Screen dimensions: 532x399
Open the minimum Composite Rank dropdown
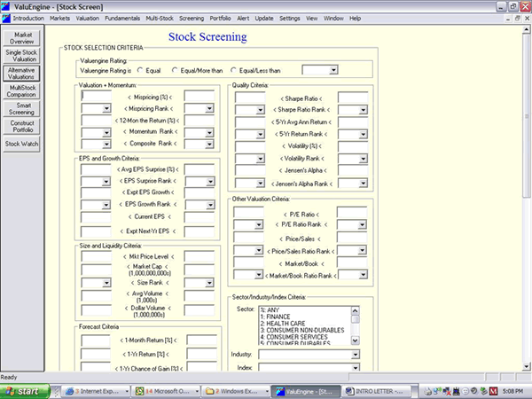[x=106, y=145]
